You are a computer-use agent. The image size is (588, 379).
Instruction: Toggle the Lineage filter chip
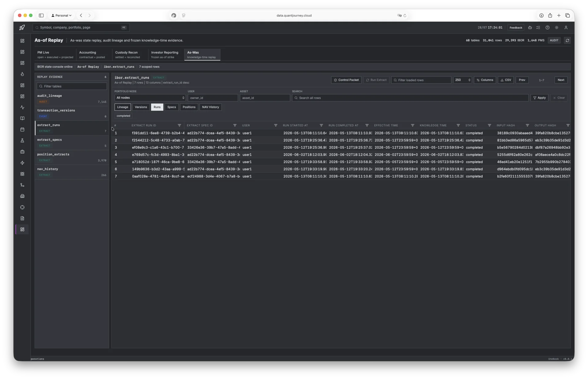coord(123,107)
